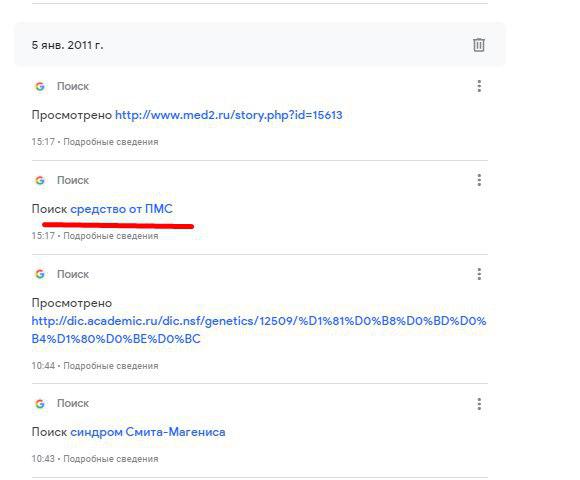Open search query средство от ПМС
The image size is (580, 480).
[121, 209]
